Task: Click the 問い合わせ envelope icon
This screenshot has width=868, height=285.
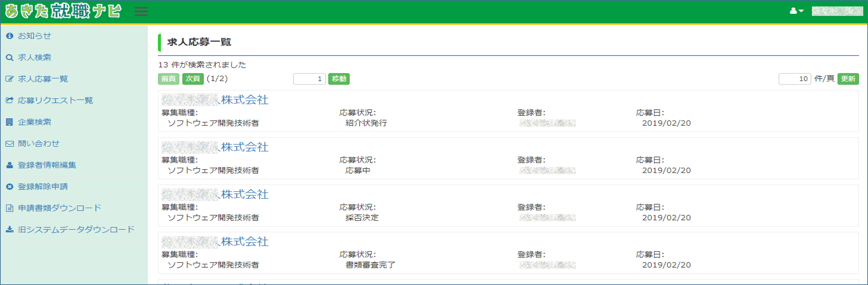Action: click(x=9, y=144)
